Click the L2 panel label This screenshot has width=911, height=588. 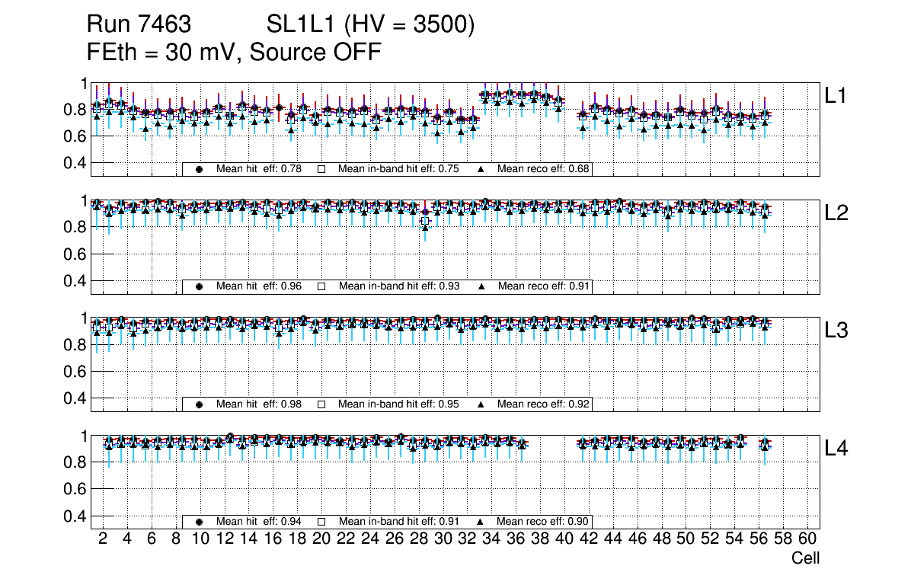[836, 213]
